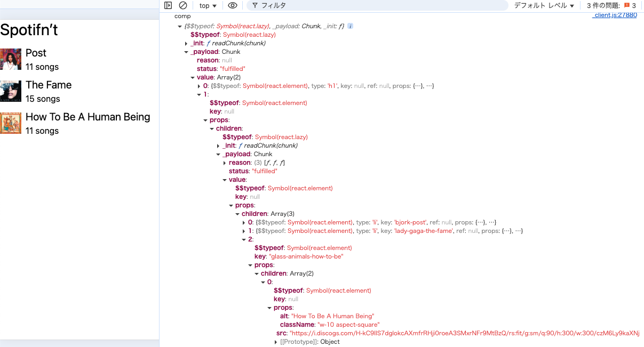This screenshot has width=644, height=347.
Task: Click The Fame album cover image
Action: click(x=11, y=91)
